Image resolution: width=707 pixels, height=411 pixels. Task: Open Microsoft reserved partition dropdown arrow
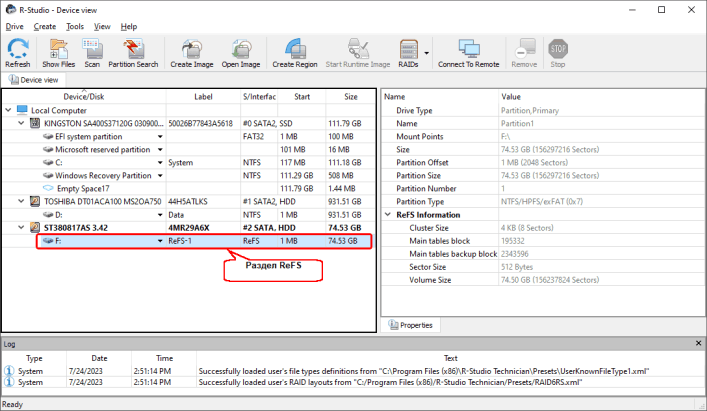160,150
